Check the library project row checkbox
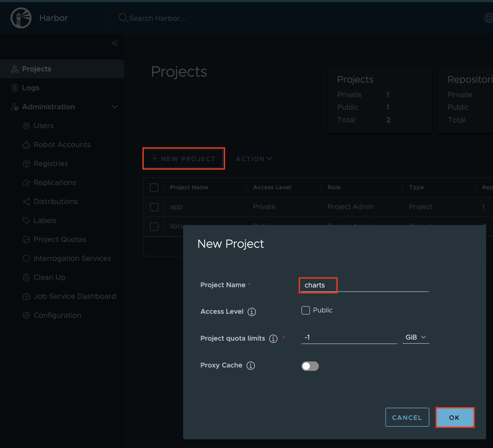 [154, 227]
